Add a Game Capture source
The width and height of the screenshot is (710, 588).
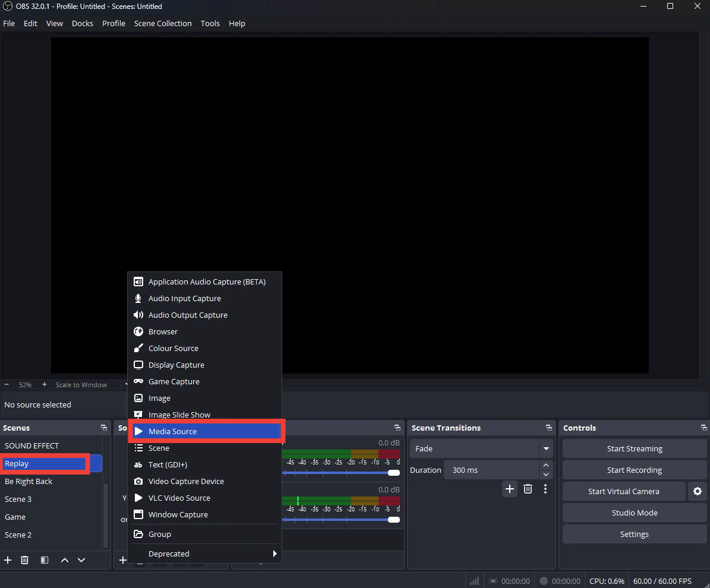[204, 381]
